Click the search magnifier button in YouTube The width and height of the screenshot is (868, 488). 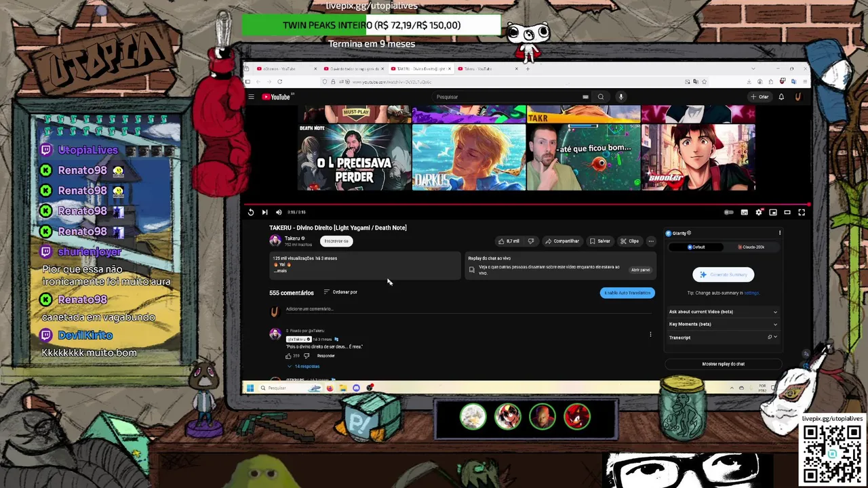point(600,97)
